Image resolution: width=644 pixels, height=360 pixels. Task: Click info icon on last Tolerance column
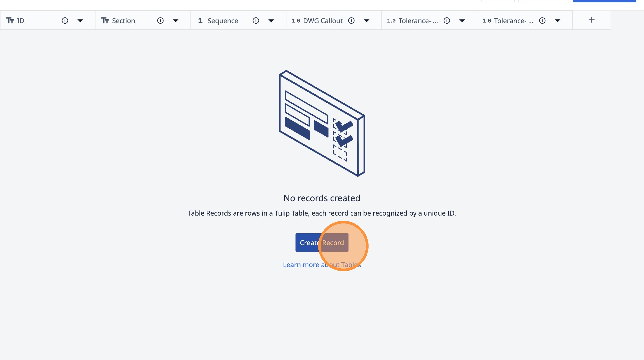[x=542, y=21]
